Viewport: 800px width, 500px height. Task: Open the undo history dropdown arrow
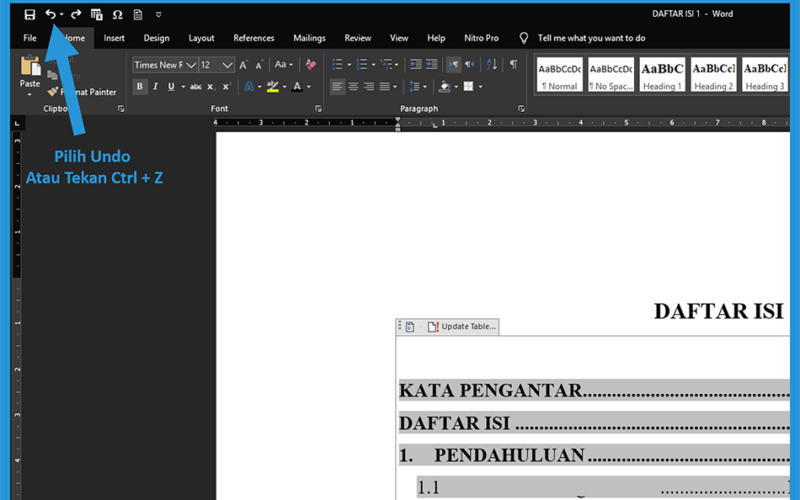(61, 14)
